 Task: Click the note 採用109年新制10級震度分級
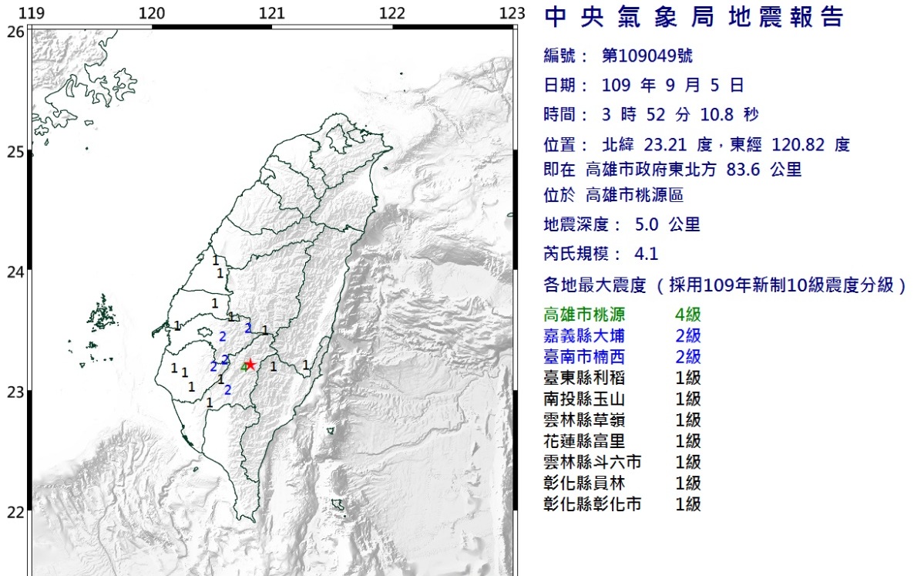[x=782, y=285]
